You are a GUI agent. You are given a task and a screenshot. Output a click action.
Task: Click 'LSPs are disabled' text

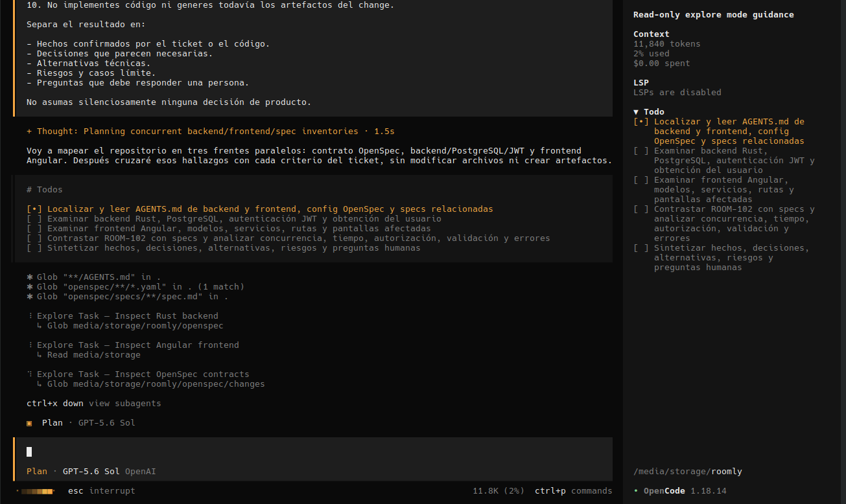click(x=677, y=92)
